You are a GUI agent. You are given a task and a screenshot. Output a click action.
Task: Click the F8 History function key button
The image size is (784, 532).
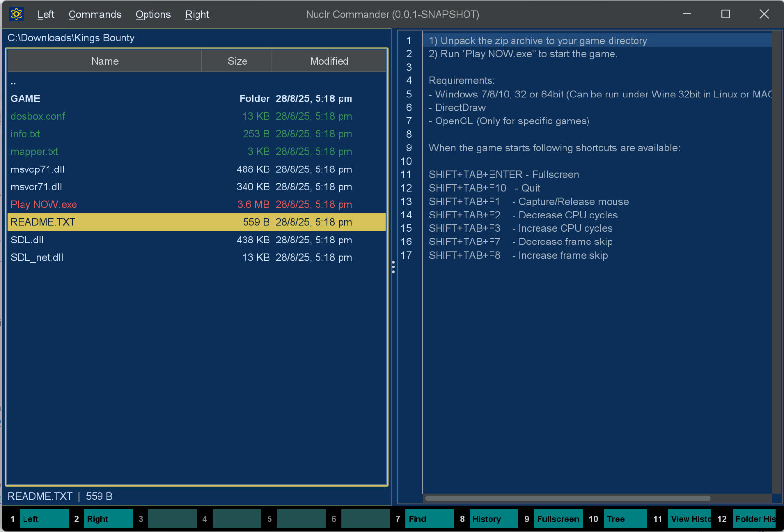tap(494, 519)
